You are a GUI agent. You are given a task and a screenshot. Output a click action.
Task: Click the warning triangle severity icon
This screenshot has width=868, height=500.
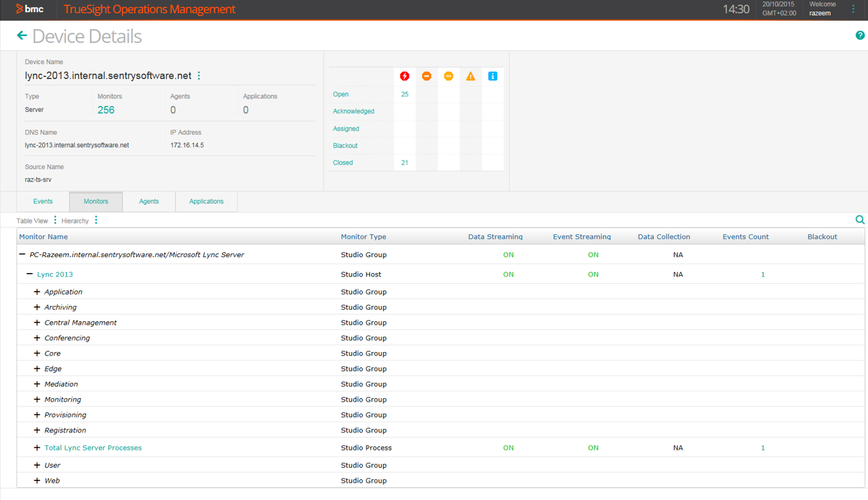(x=470, y=76)
